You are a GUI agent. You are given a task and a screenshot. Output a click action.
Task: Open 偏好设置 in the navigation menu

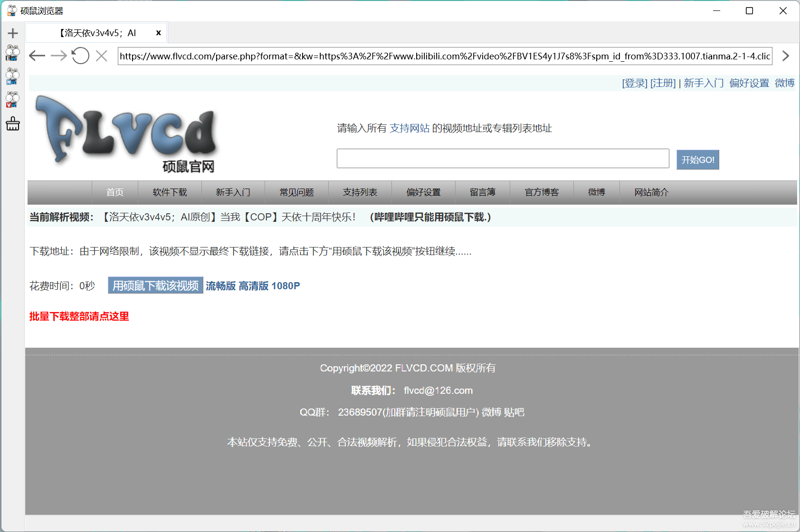pyautogui.click(x=423, y=192)
